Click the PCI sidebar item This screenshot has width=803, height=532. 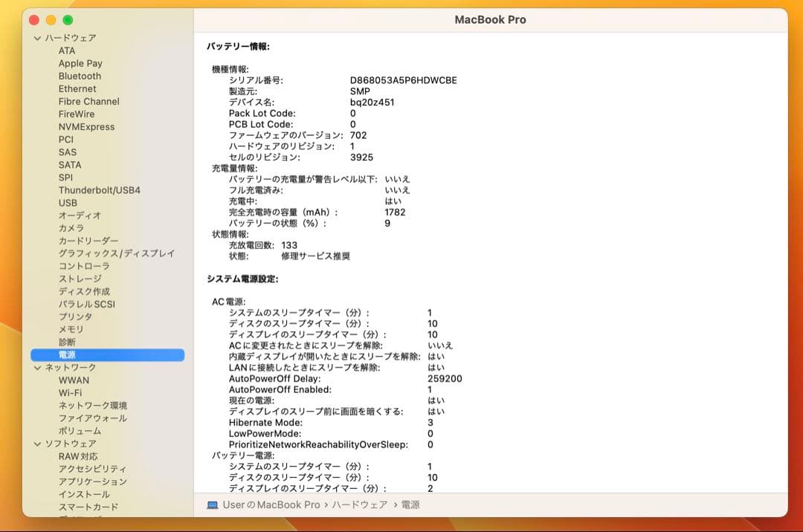pos(66,139)
